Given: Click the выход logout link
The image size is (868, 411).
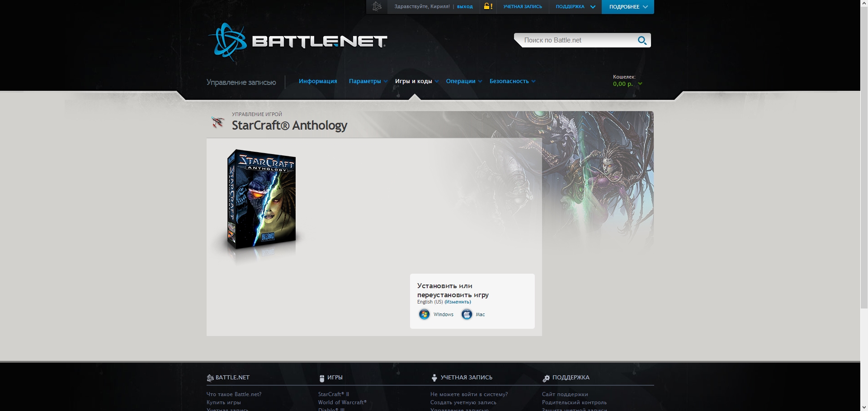Looking at the screenshot, I should pos(465,7).
